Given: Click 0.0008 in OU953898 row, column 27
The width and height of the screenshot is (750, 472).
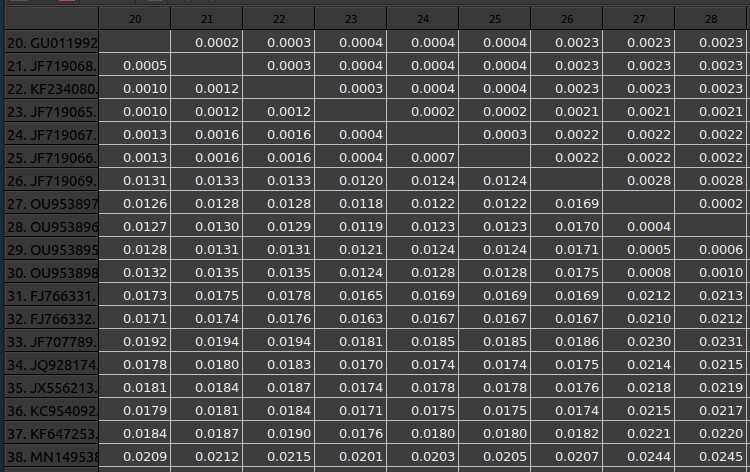Looking at the screenshot, I should (x=639, y=273).
